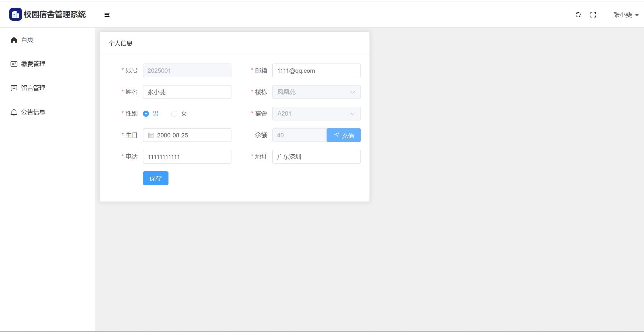The height and width of the screenshot is (332, 644).
Task: Open 公告信息 menu item
Action: pyautogui.click(x=33, y=112)
